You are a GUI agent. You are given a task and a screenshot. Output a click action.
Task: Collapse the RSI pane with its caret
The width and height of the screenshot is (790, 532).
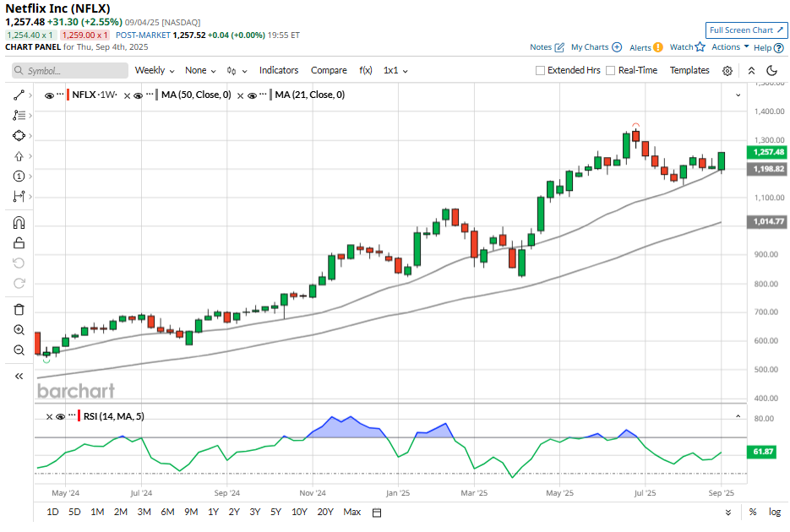(738, 416)
